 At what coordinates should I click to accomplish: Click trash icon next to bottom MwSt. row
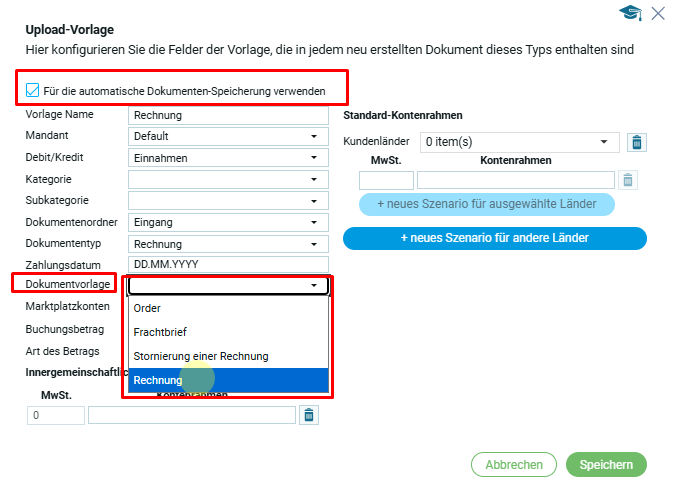(309, 415)
